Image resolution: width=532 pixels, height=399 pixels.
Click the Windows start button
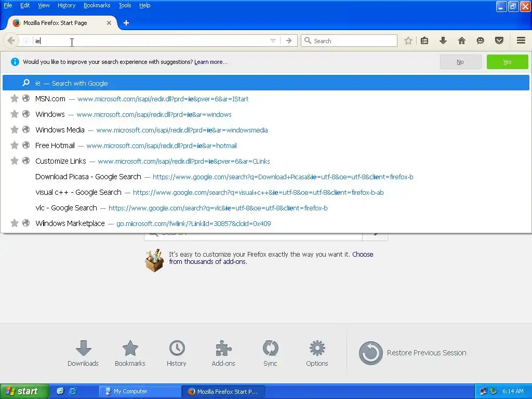24,391
